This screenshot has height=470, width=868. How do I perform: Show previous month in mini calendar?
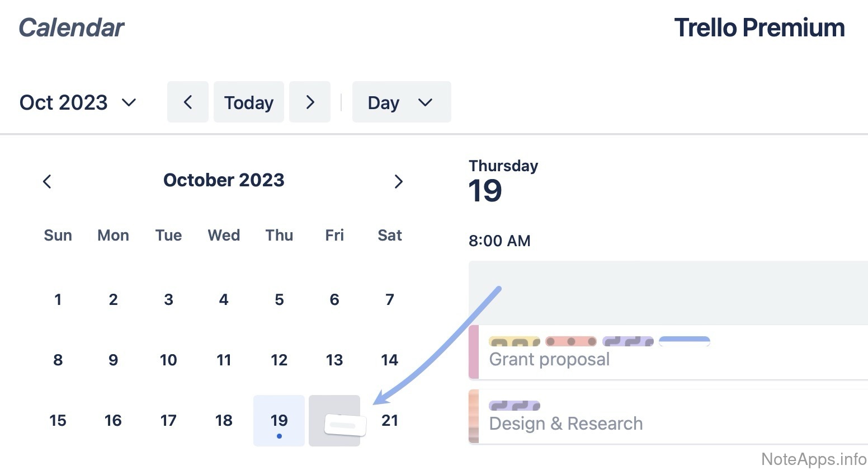(x=47, y=181)
